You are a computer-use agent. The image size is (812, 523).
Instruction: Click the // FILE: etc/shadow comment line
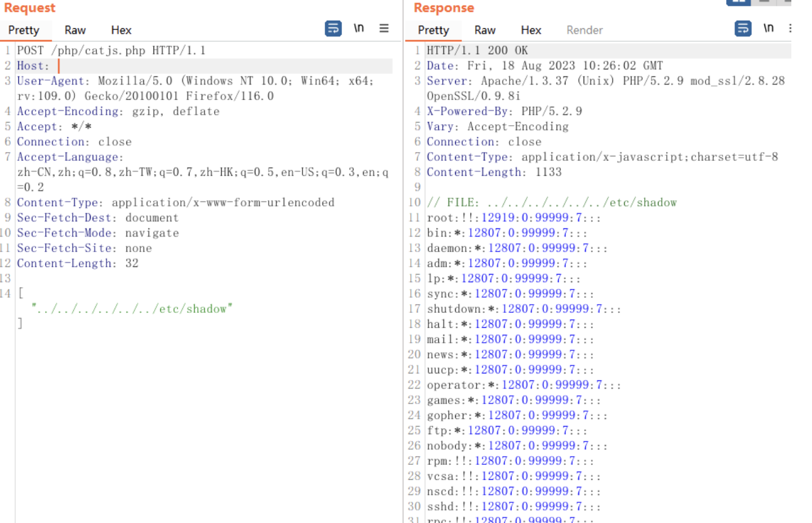pyautogui.click(x=552, y=202)
